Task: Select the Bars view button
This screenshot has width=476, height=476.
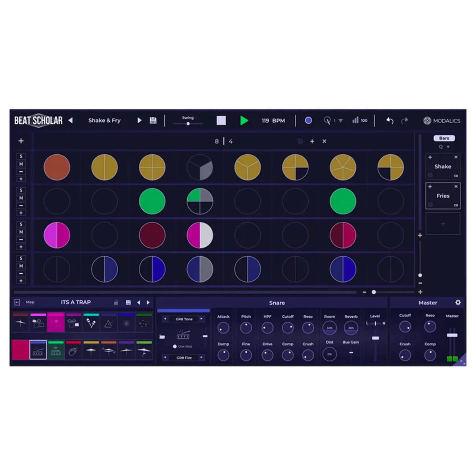Action: click(x=444, y=138)
